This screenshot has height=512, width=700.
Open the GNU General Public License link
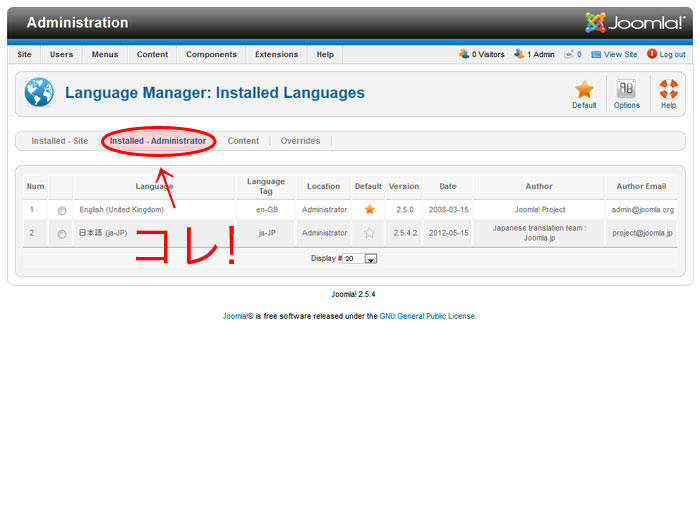pyautogui.click(x=427, y=316)
